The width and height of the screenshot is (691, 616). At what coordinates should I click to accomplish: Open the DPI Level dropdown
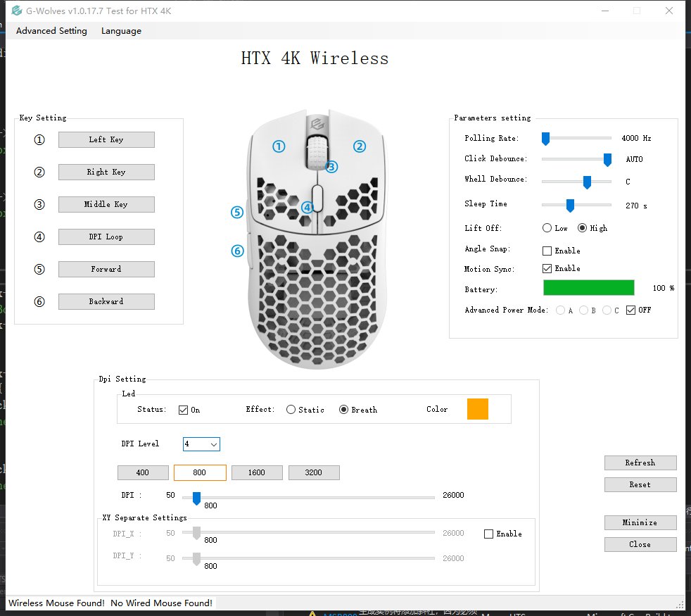(201, 444)
